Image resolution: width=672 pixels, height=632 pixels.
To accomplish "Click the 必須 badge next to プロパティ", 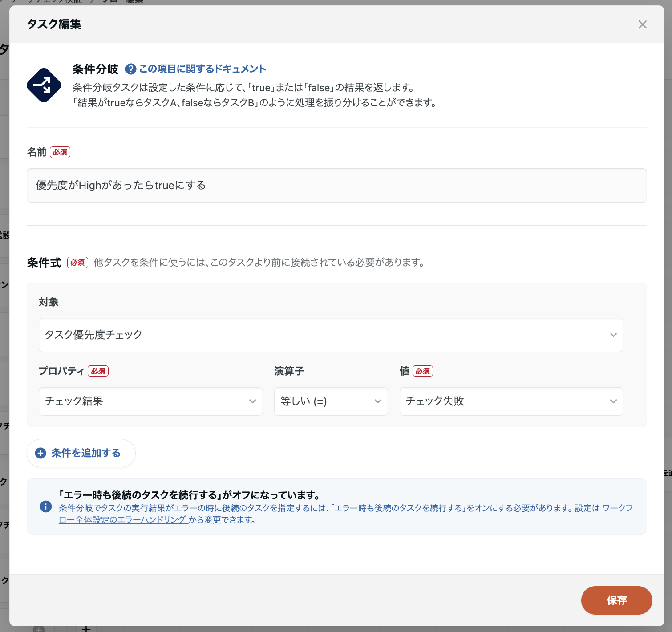I will pos(98,371).
